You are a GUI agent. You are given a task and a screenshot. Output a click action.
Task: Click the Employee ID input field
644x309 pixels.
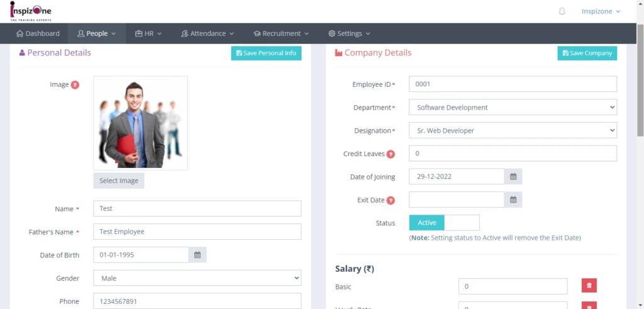pos(513,84)
